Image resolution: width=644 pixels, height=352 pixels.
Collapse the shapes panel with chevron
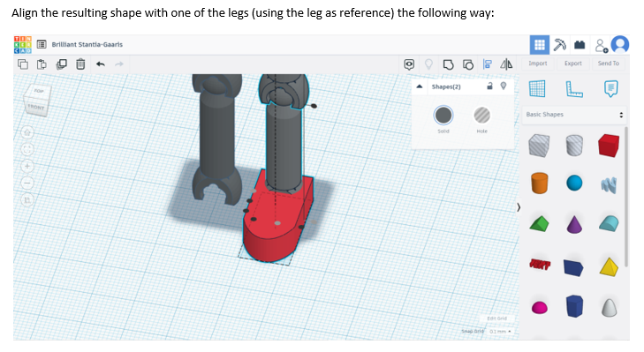(x=519, y=207)
